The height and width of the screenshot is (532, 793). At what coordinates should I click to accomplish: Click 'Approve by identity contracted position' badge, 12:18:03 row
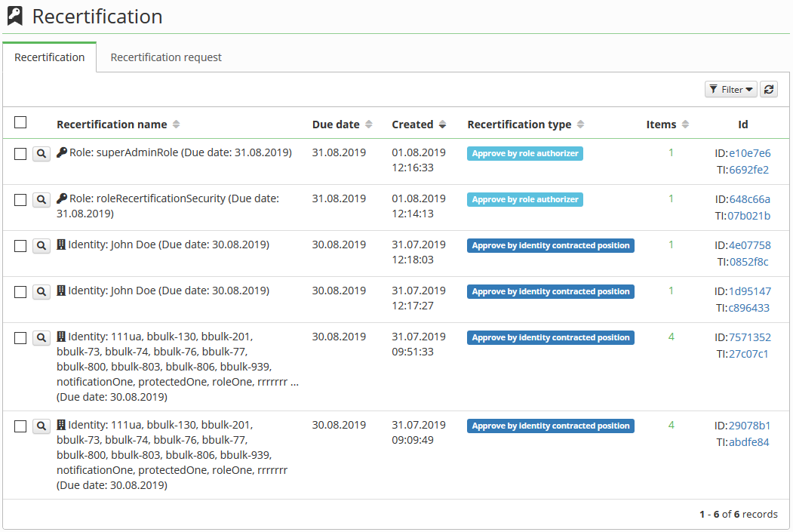coord(551,246)
